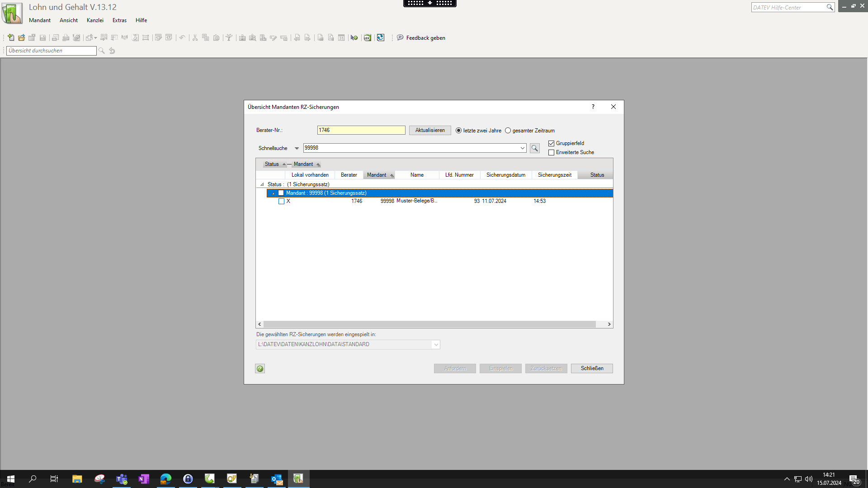Image resolution: width=868 pixels, height=488 pixels.
Task: Open the Schnellsuche type selector arrow
Action: [297, 148]
